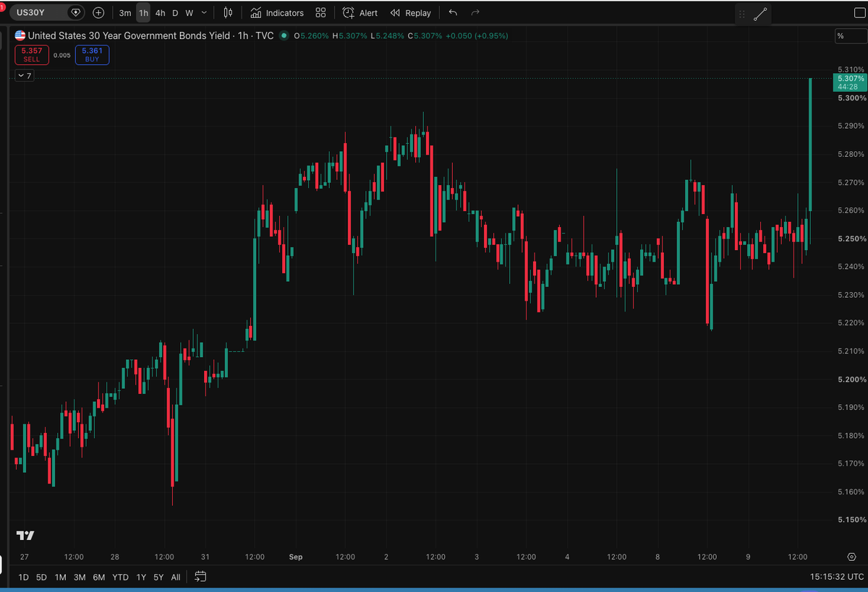Screen dimensions: 868x592
Task: Select the 1h timeframe
Action: pos(143,13)
